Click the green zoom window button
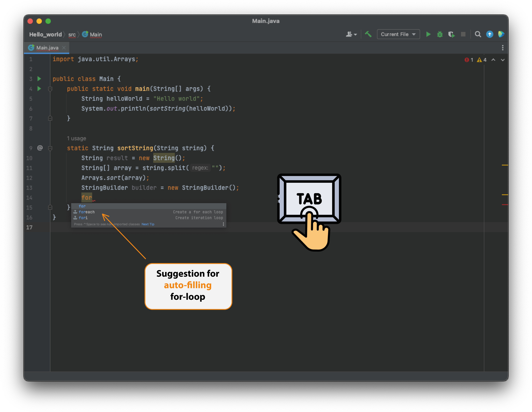Screen dimensions: 532x412 click(x=48, y=21)
